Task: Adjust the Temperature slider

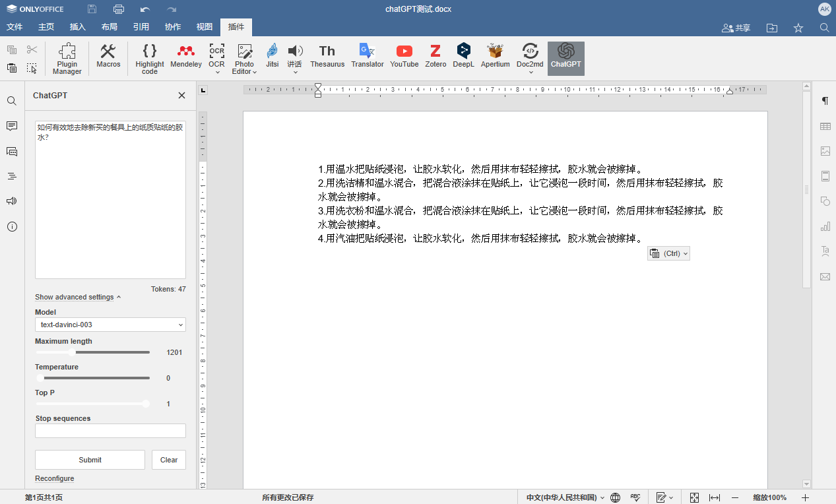Action: tap(92, 378)
